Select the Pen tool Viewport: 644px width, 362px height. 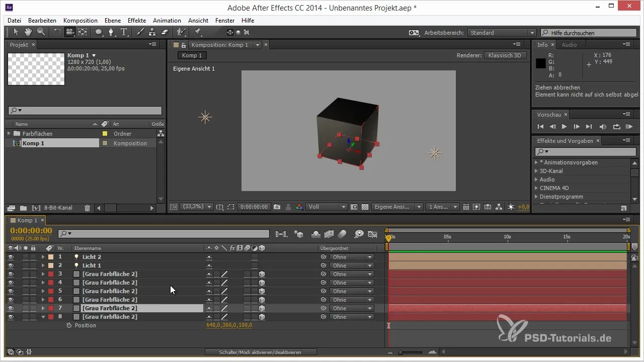click(111, 32)
